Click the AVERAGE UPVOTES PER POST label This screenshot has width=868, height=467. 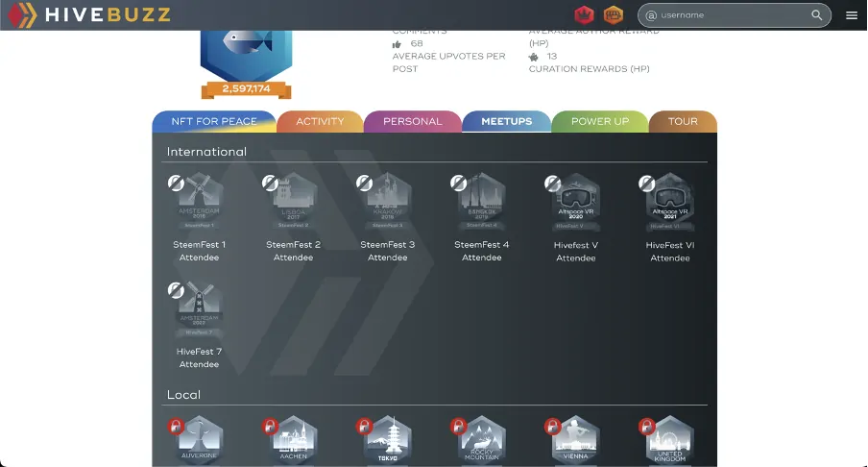click(449, 62)
